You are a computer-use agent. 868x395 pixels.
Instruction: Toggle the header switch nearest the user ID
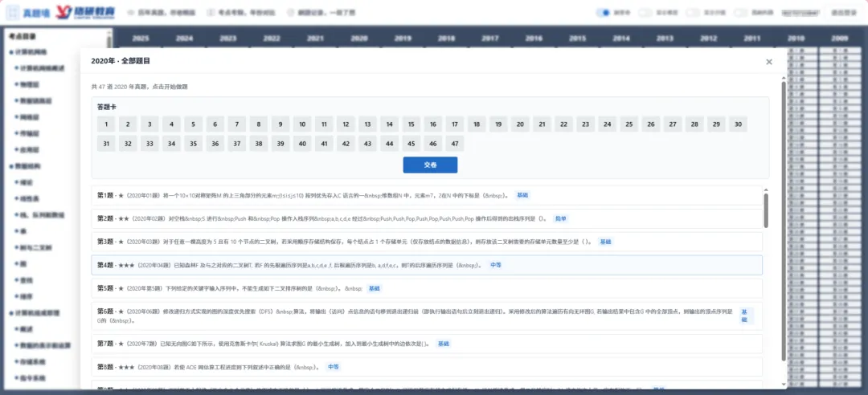[739, 12]
